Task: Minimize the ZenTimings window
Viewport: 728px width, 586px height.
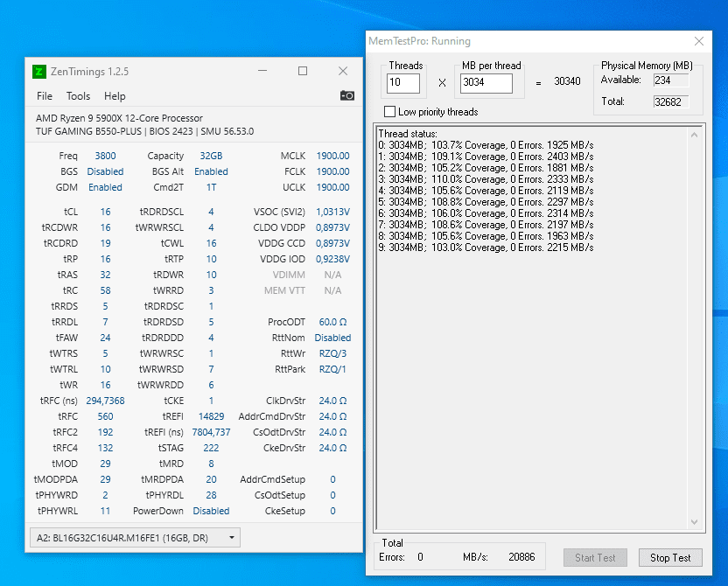Action: (262, 71)
